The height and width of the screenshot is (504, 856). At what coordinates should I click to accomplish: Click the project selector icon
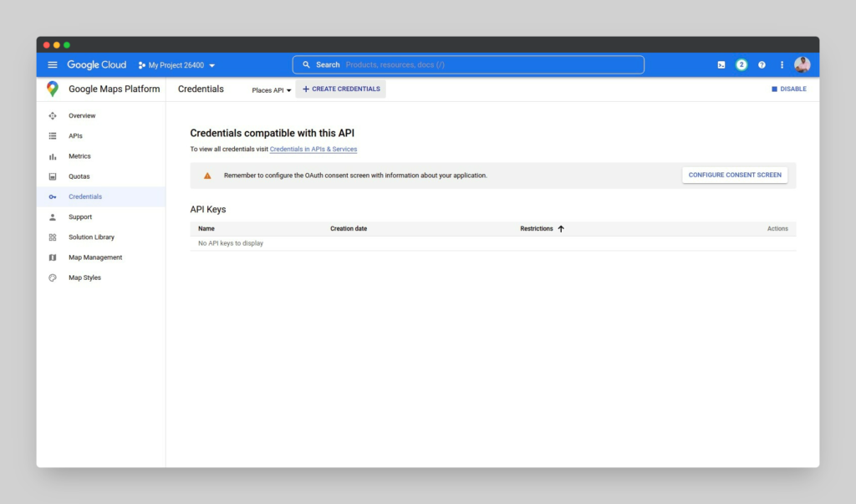point(142,65)
